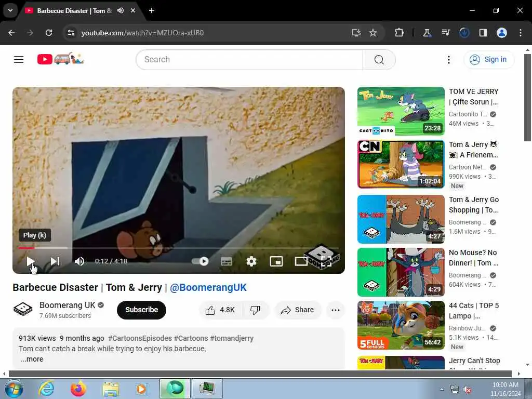Go forward in browser history

30,33
